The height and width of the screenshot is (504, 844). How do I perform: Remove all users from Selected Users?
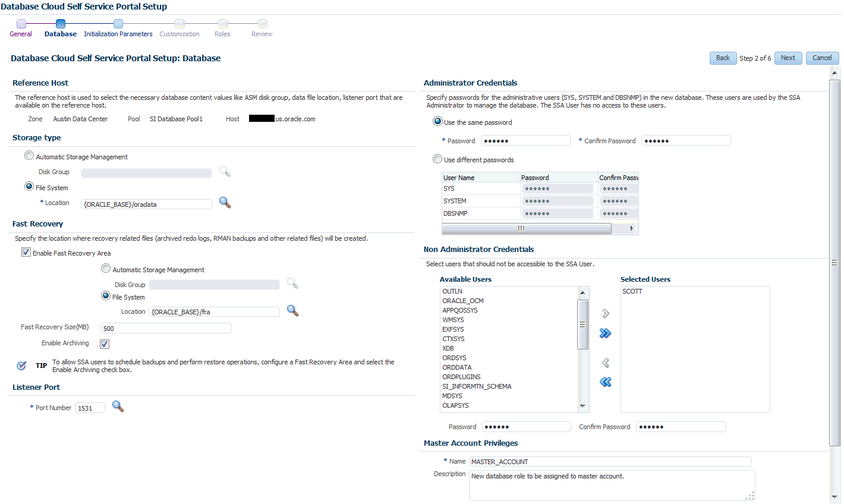pos(606,382)
